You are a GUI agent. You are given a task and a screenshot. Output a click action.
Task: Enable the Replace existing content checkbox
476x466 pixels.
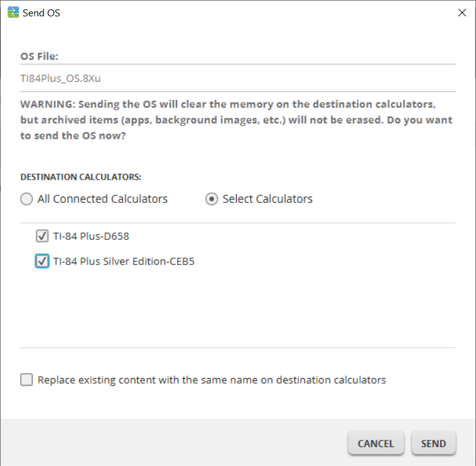click(x=26, y=380)
